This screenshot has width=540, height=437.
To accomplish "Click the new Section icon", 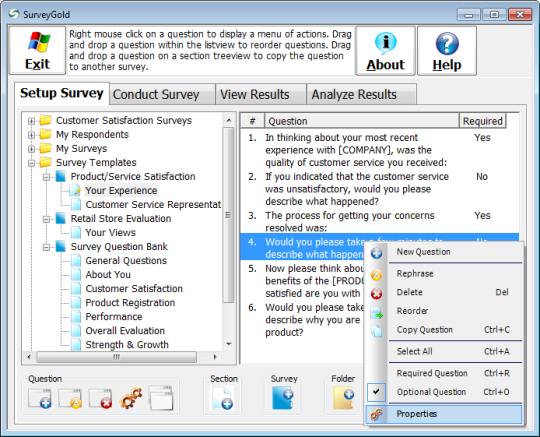I will (x=222, y=398).
